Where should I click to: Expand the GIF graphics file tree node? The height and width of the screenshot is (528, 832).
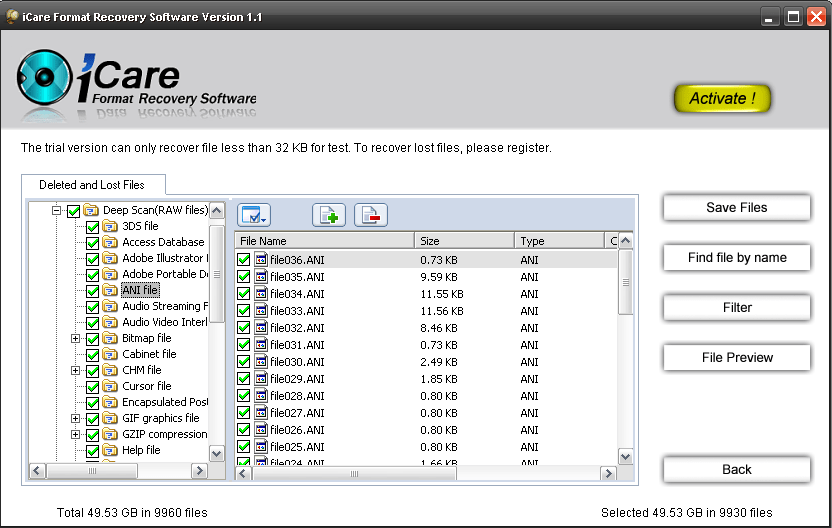pyautogui.click(x=75, y=419)
